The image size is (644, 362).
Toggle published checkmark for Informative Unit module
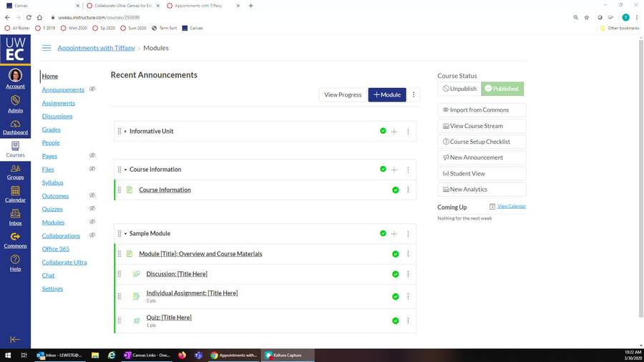point(383,131)
